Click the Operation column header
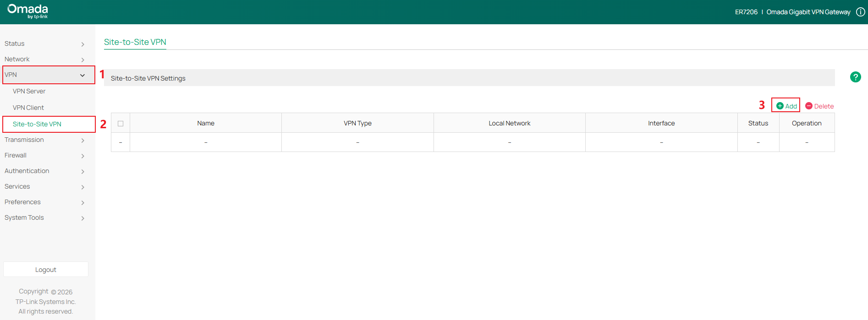 pyautogui.click(x=807, y=123)
